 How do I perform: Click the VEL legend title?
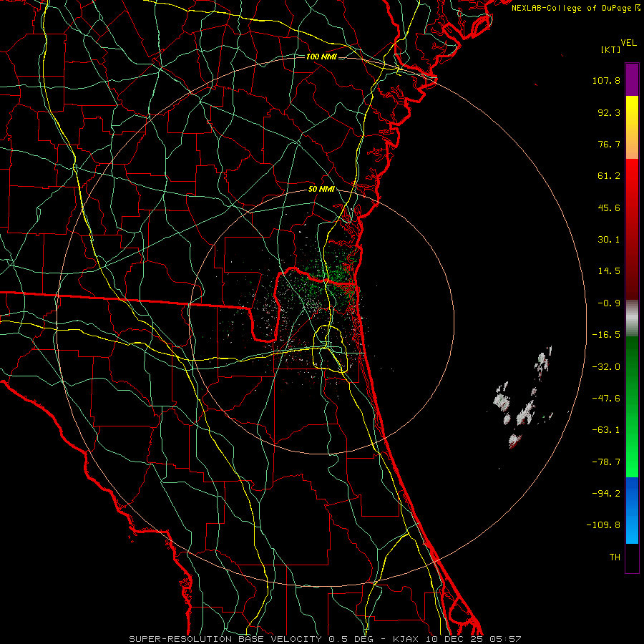coord(628,43)
